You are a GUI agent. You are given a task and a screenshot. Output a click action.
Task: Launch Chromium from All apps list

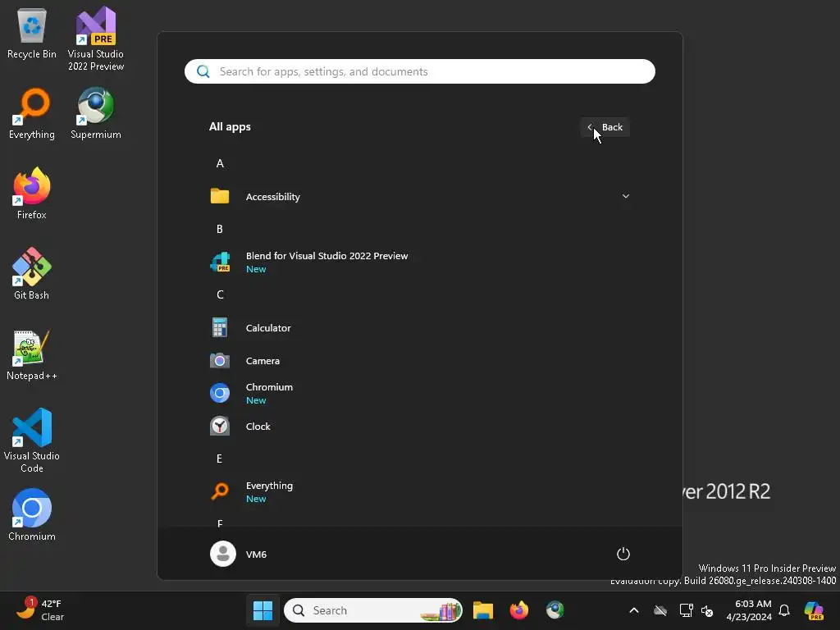pyautogui.click(x=419, y=393)
